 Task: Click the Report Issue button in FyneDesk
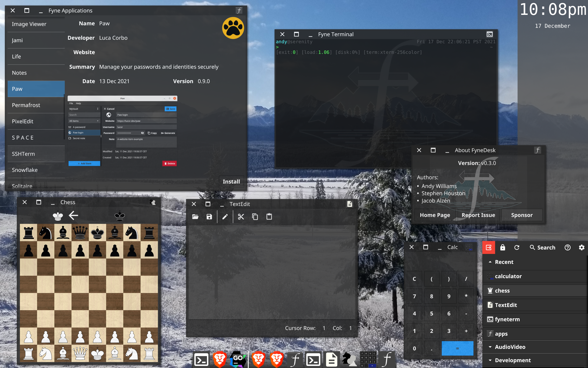pos(478,214)
